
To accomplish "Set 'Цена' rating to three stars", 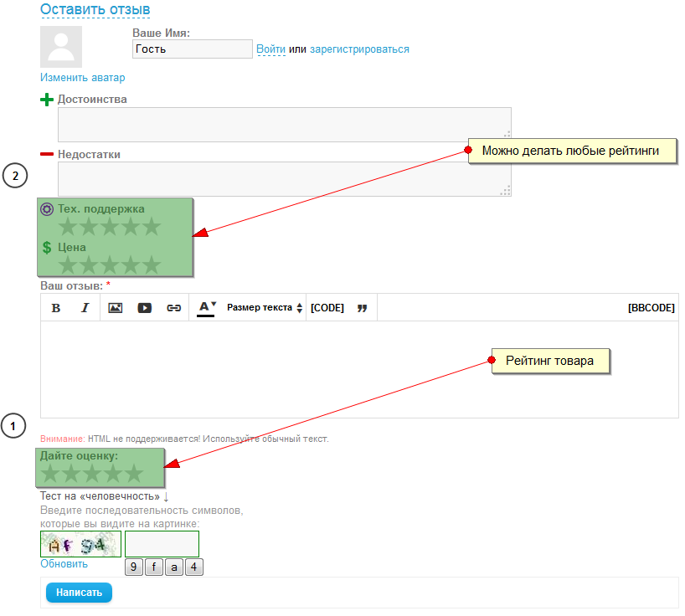I will 110,265.
